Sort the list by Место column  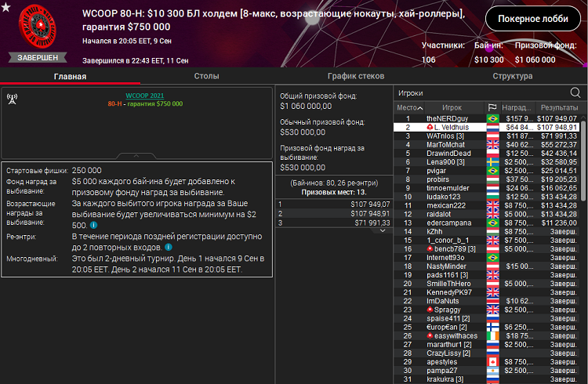409,107
